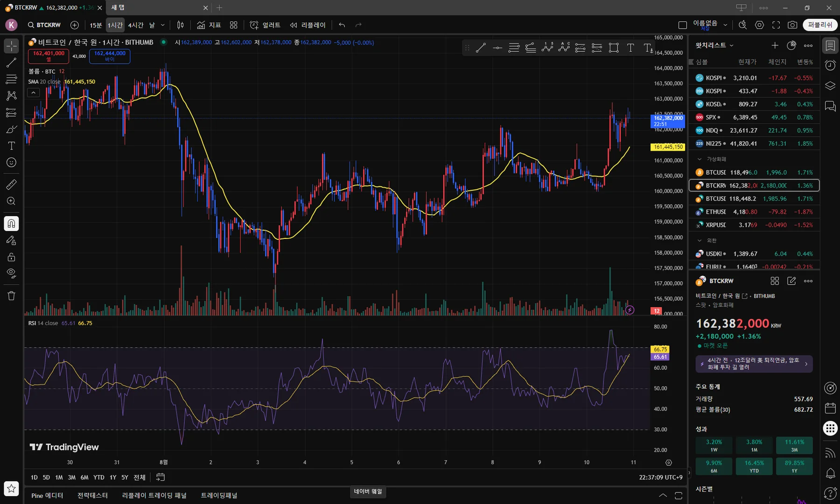Open Gann and Fibonacci tools in left sidebar
840x504 pixels.
pos(11,79)
